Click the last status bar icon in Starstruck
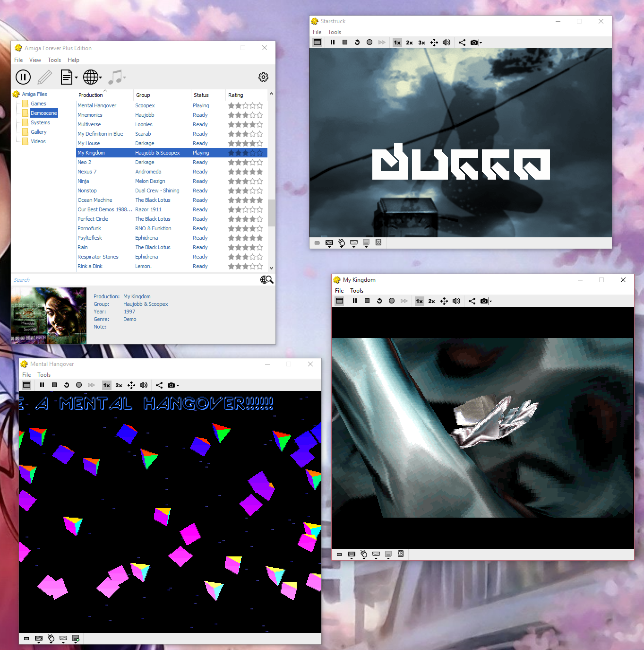 (x=378, y=242)
